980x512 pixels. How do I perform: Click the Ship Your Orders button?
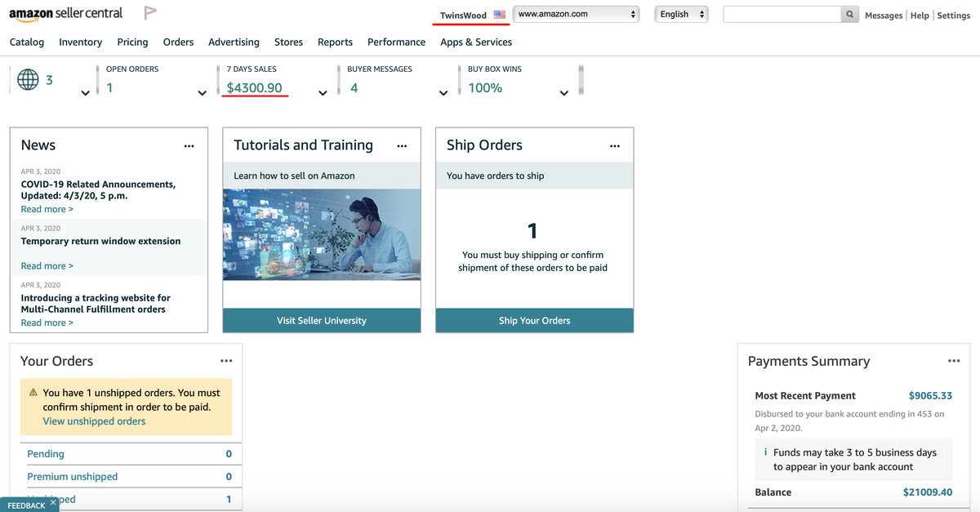[x=534, y=320]
